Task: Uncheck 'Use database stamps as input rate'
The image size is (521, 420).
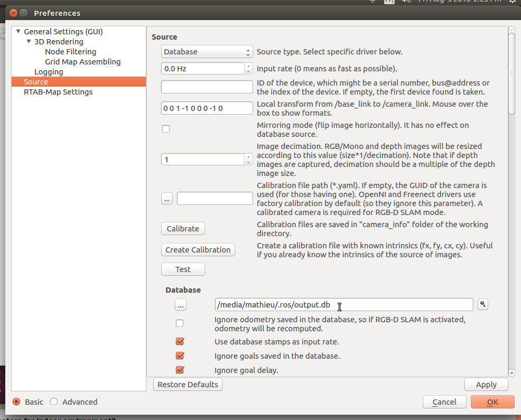Action: (x=180, y=341)
